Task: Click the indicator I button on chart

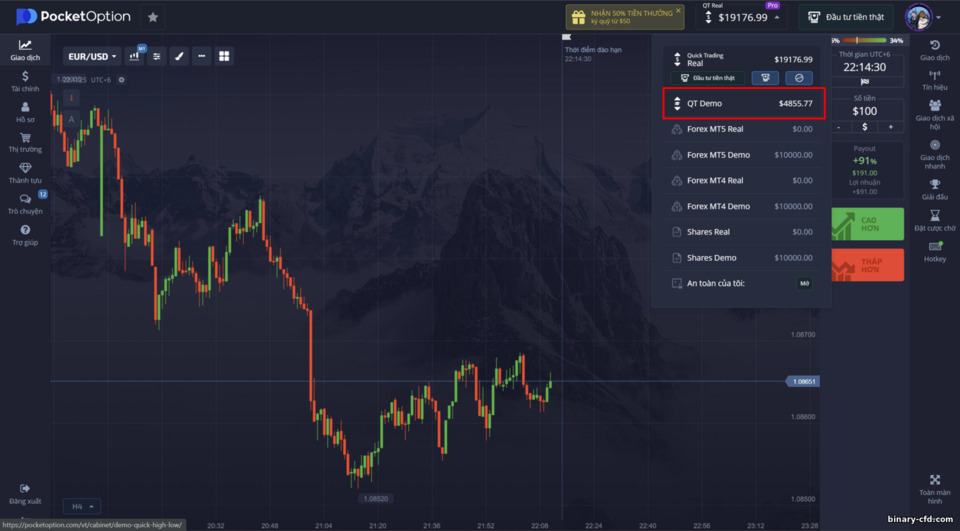Action: 71,97
